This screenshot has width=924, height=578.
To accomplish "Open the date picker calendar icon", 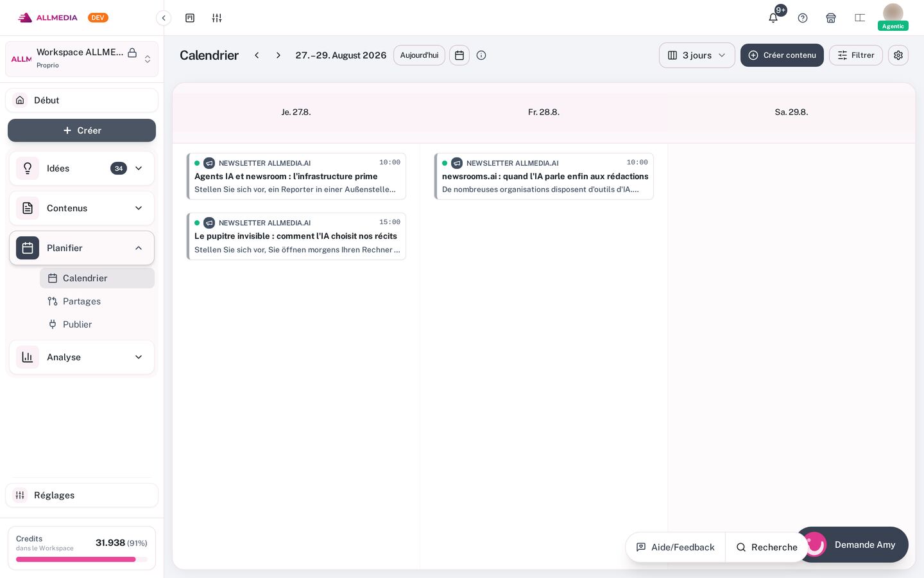I will 459,55.
